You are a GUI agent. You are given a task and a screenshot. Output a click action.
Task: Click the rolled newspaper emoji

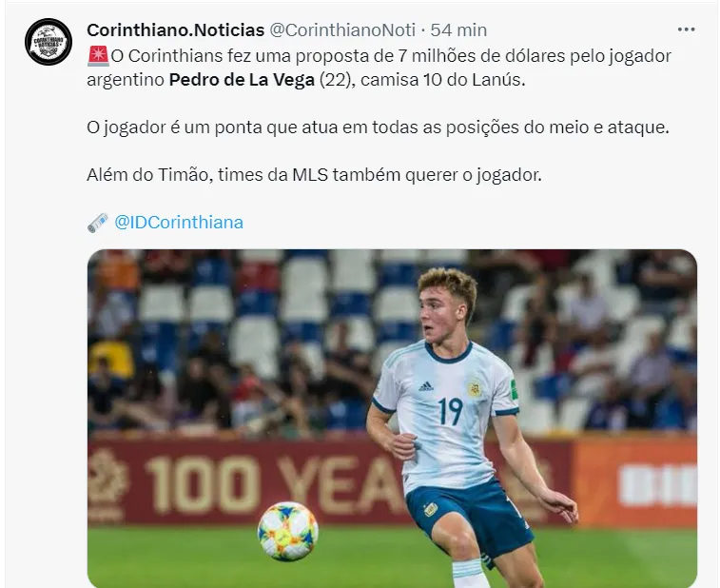(98, 223)
